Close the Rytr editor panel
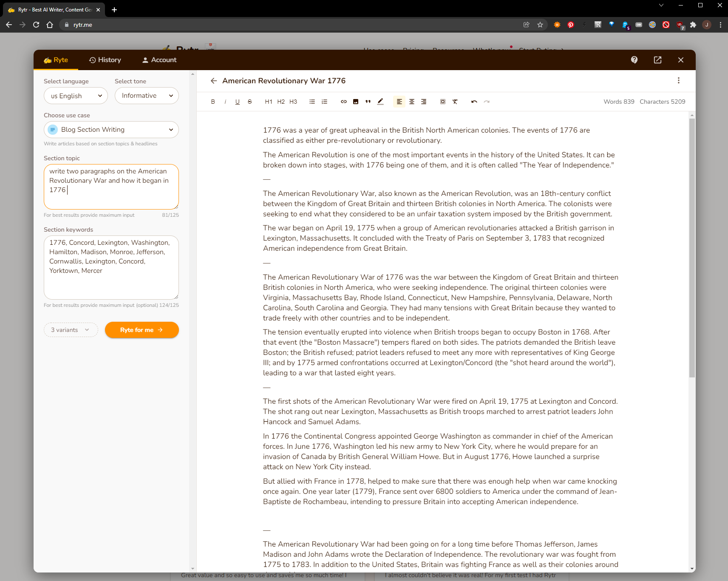The image size is (728, 581). pos(681,60)
